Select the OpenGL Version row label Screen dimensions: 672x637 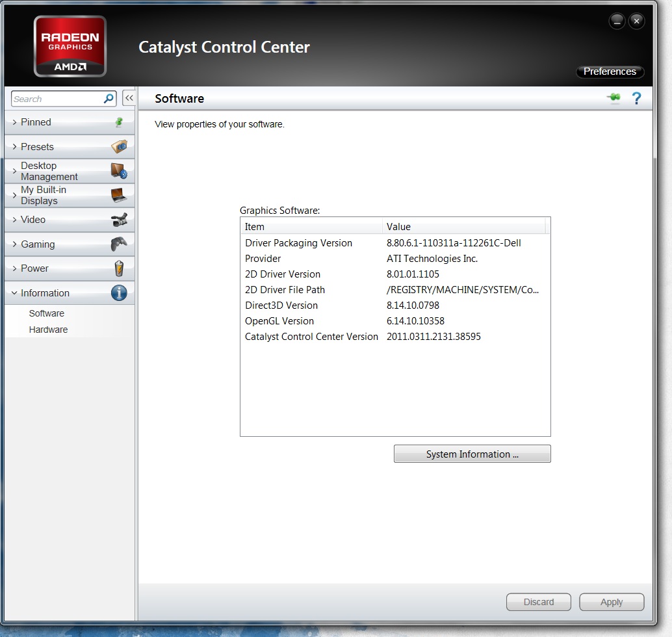(279, 321)
